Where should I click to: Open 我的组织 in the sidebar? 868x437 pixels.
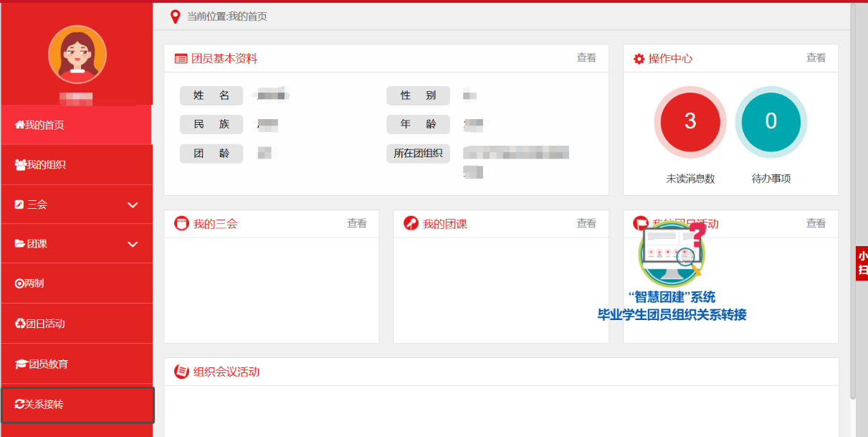point(41,165)
